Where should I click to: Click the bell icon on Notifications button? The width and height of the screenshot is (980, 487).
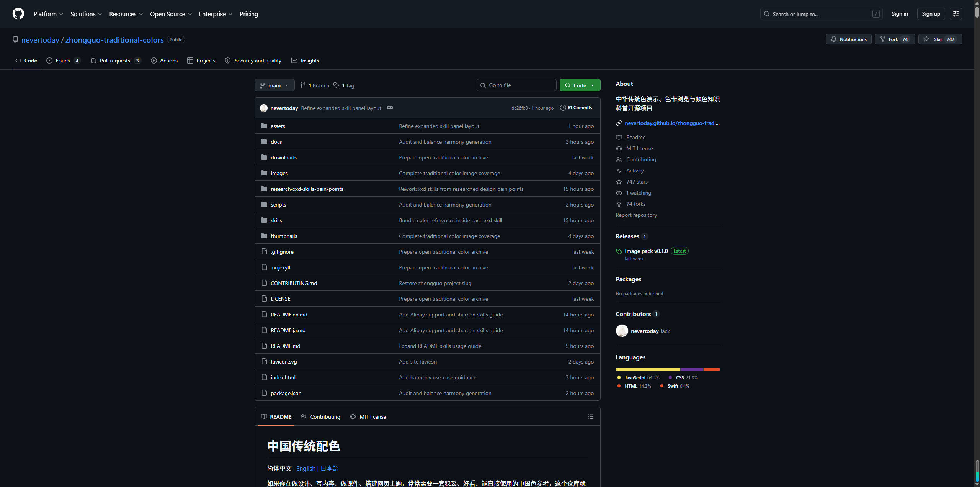coord(833,39)
